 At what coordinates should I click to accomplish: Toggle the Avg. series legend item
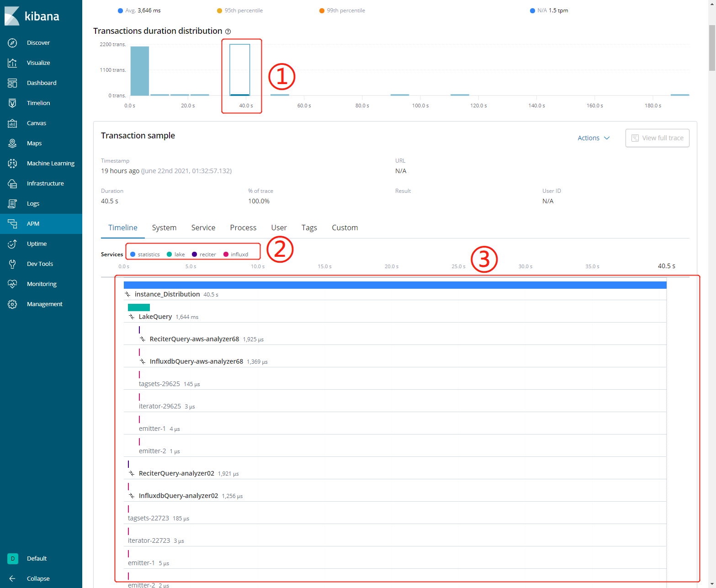coord(139,11)
